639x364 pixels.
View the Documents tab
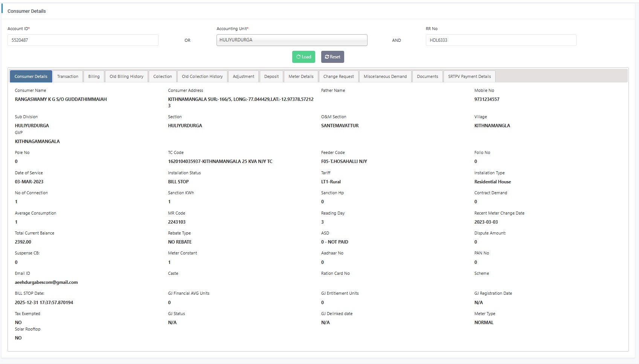coord(427,76)
